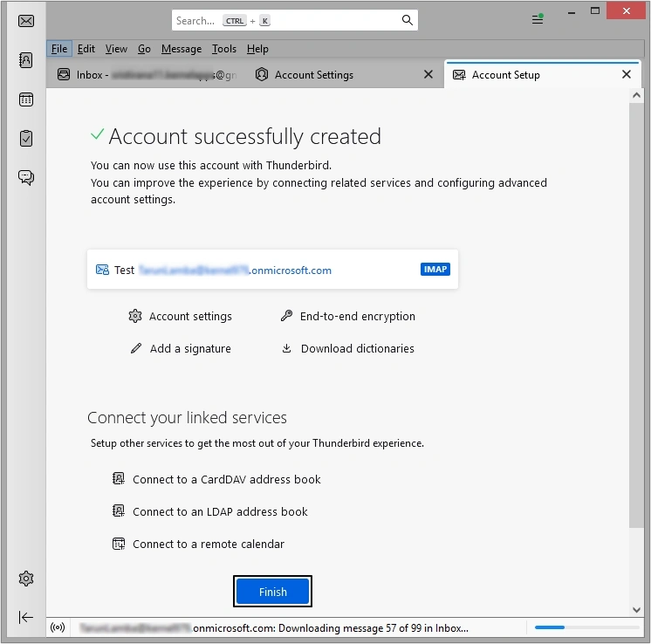Image resolution: width=651 pixels, height=644 pixels.
Task: Click the Add a signature link
Action: (x=190, y=348)
